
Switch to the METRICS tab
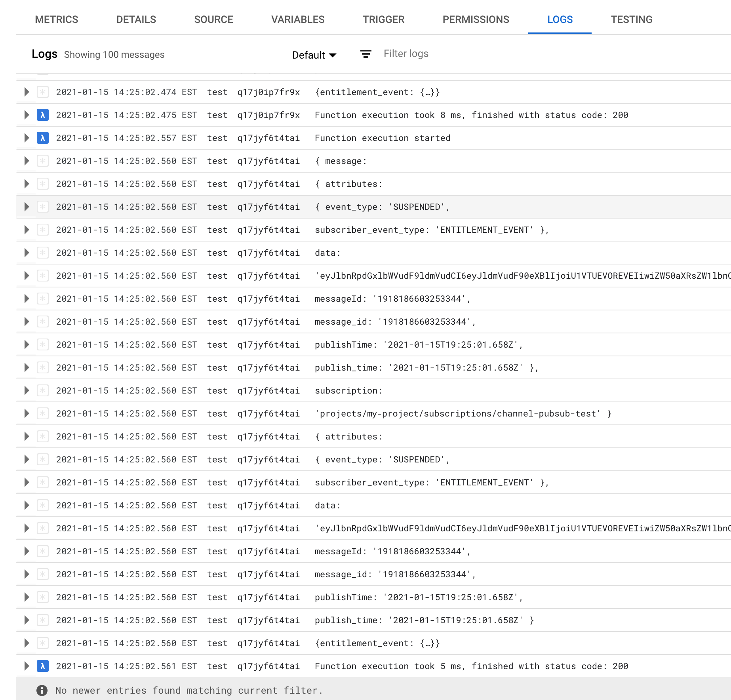coord(56,19)
